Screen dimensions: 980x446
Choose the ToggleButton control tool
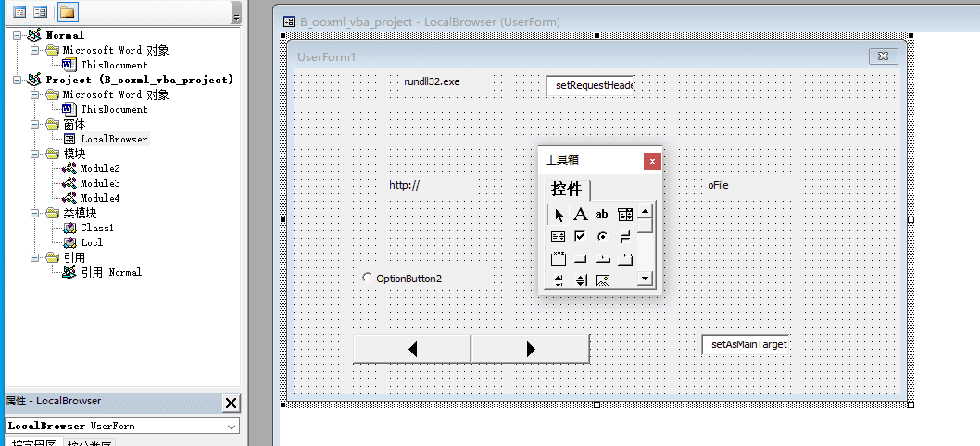(625, 237)
